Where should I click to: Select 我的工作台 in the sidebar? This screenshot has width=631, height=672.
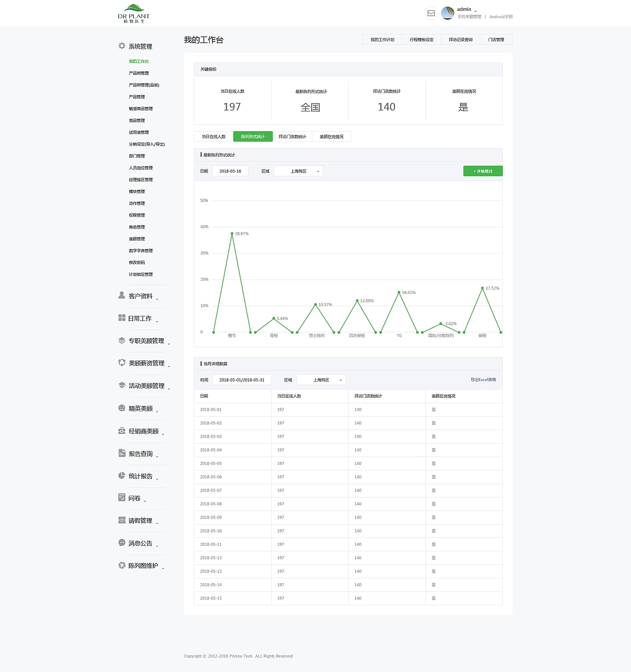(139, 61)
